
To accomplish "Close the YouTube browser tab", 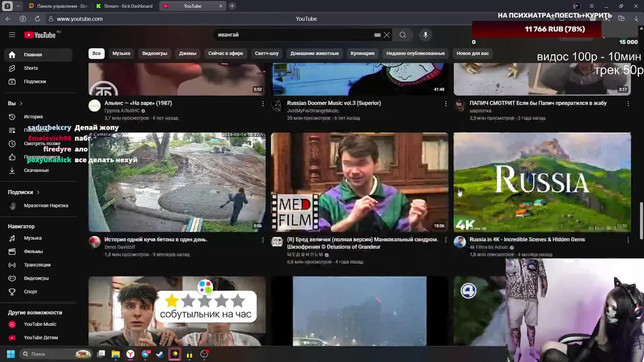I will (220, 6).
